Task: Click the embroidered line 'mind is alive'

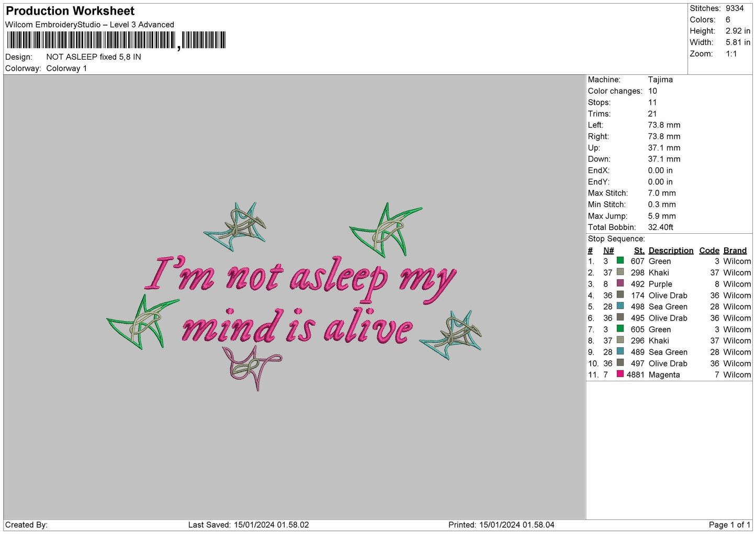Action: click(x=297, y=326)
